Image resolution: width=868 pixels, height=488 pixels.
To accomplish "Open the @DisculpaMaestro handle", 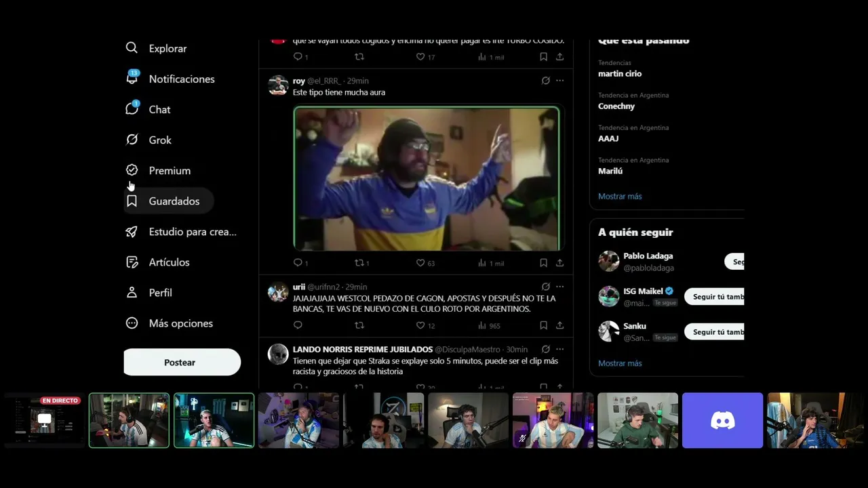I will (x=467, y=350).
